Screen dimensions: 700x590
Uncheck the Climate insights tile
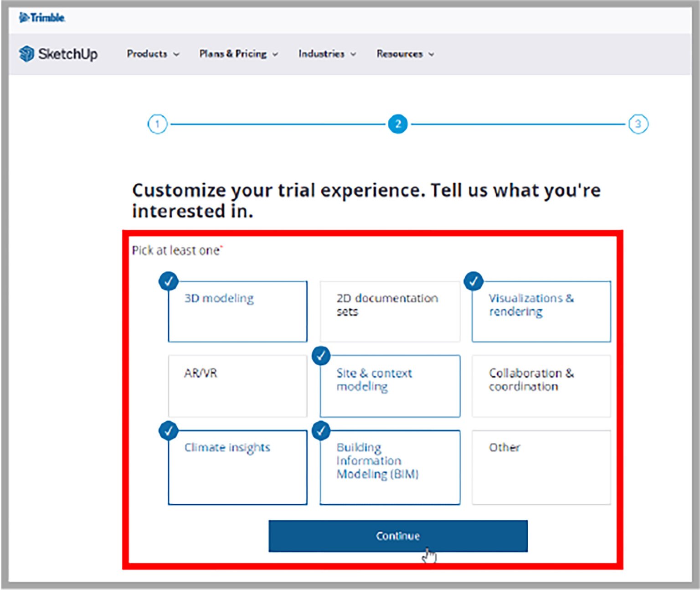(x=237, y=467)
